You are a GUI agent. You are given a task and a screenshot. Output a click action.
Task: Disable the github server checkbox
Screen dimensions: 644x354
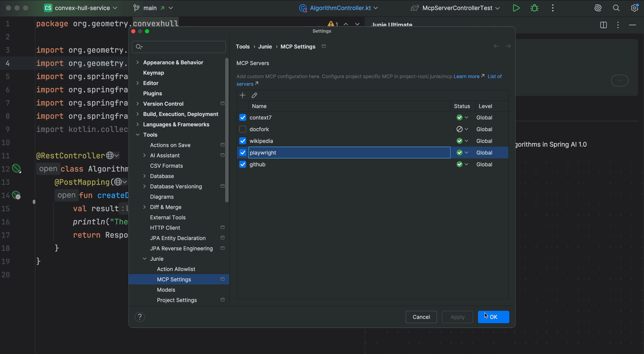[x=242, y=164]
